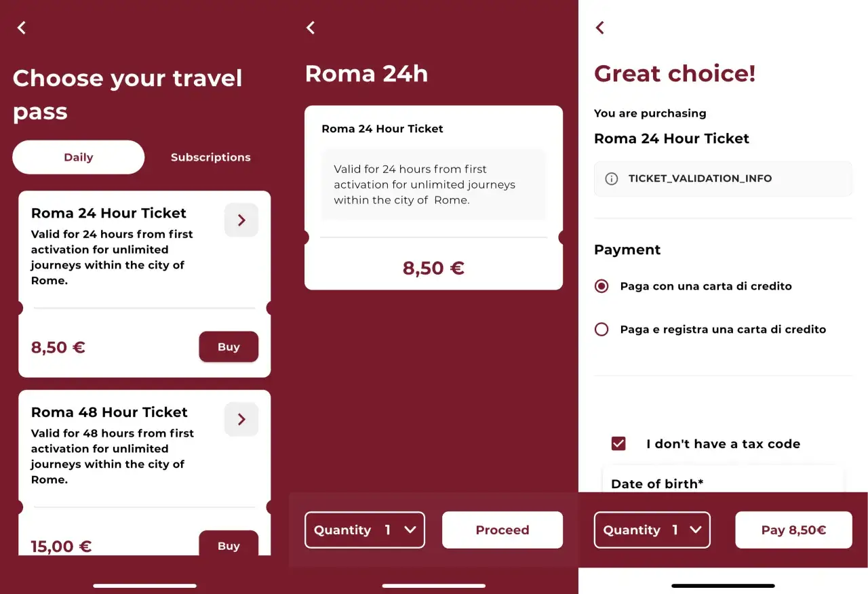Open Roma 24 Hour Ticket details arrow

click(241, 220)
